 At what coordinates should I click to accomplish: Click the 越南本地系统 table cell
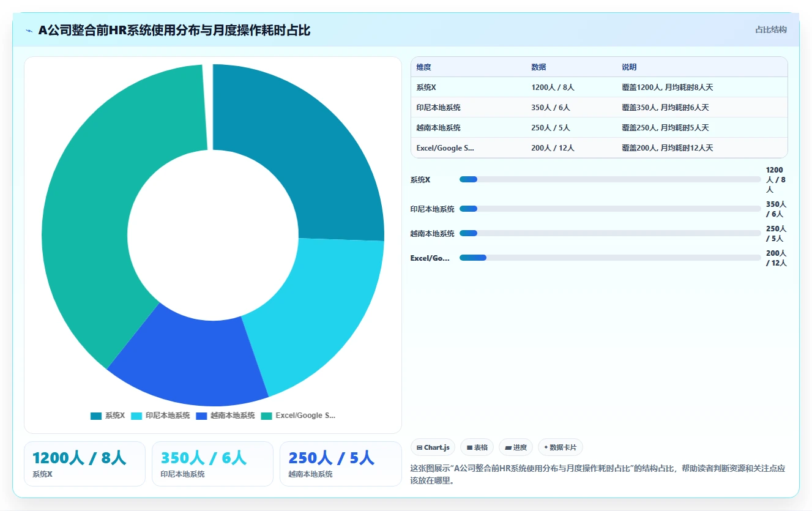pos(469,128)
